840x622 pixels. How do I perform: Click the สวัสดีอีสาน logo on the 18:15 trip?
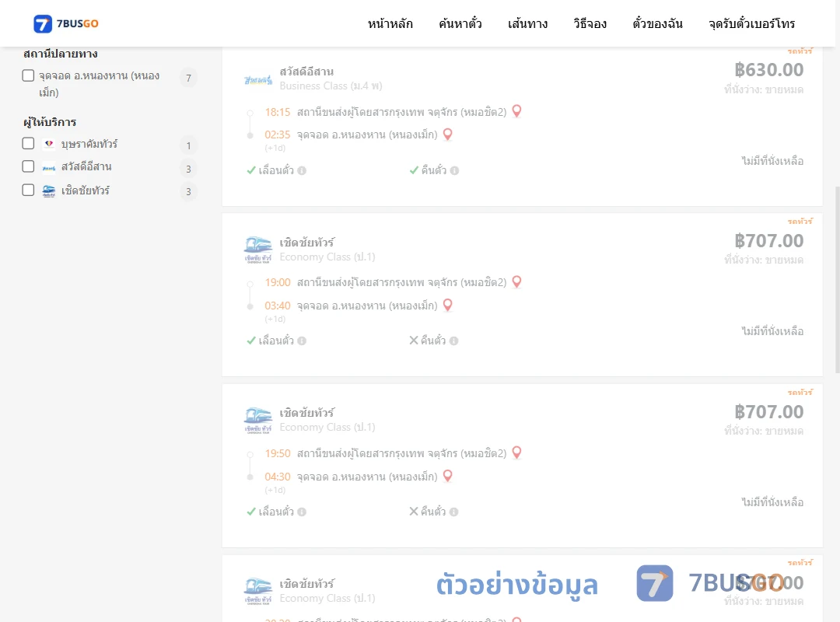coord(258,80)
